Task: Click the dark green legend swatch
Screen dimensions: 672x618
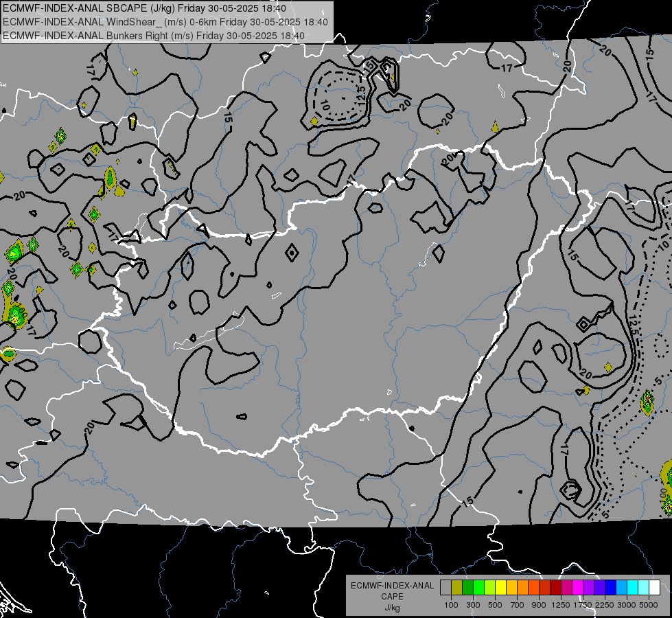Action: (x=467, y=588)
